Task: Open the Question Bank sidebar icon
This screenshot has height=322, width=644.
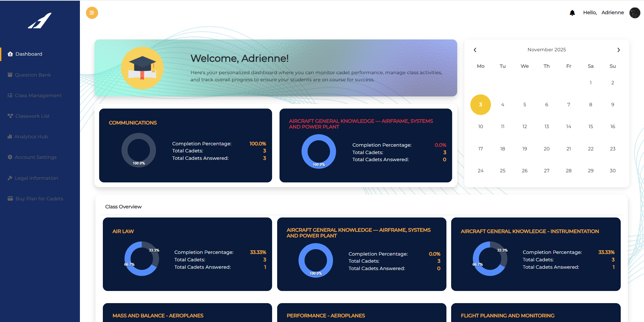Action: (10, 75)
